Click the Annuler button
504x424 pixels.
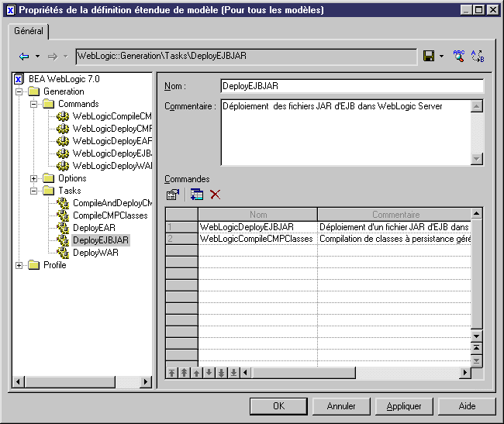point(341,406)
